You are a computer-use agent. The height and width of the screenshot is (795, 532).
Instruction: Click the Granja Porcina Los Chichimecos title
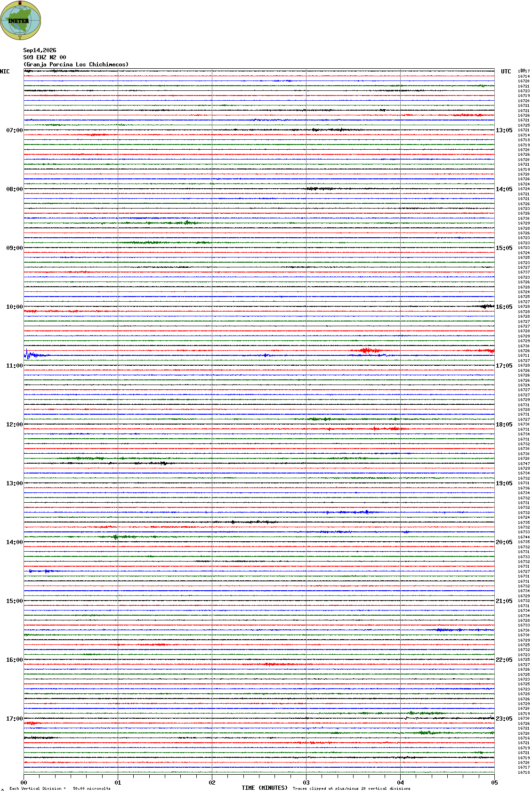tap(76, 64)
